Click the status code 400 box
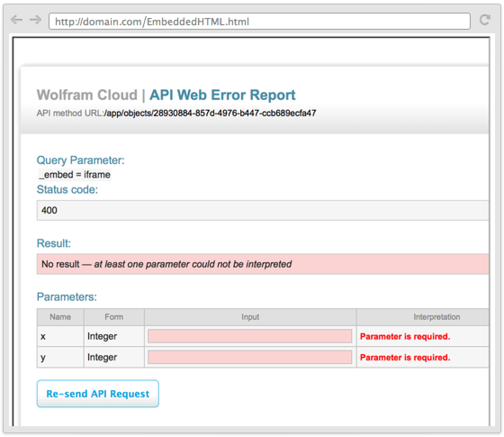Image resolution: width=504 pixels, height=437 pixels. click(262, 210)
